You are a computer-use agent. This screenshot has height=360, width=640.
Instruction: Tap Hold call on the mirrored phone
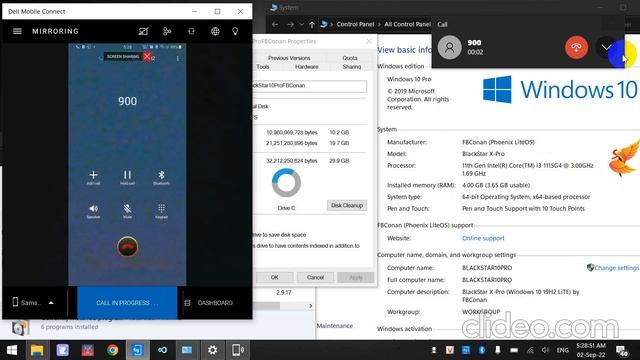[127, 177]
